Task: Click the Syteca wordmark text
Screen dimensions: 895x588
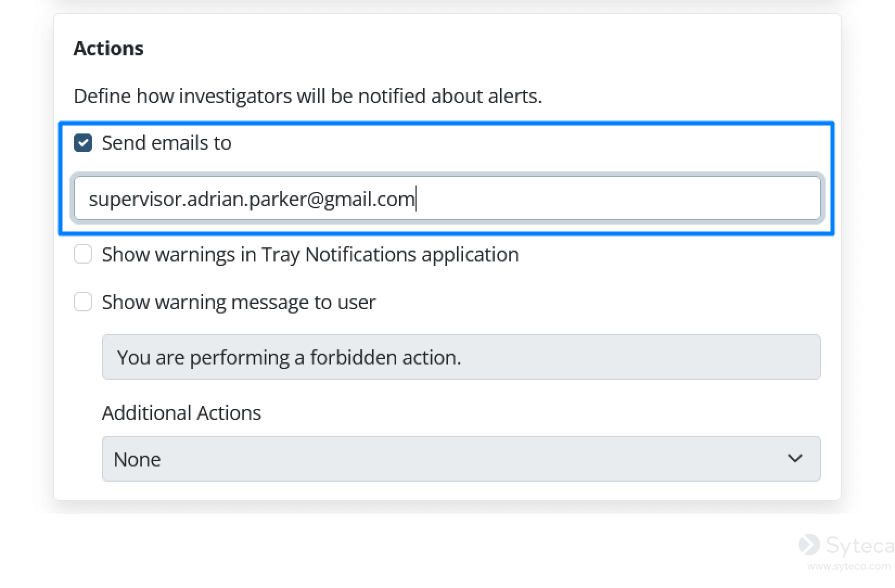Action: (859, 545)
